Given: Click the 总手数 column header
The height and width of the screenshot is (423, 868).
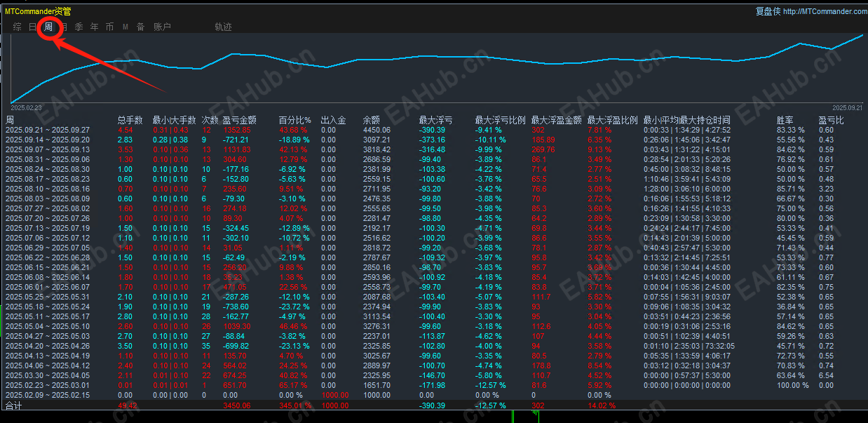Looking at the screenshot, I should click(130, 120).
